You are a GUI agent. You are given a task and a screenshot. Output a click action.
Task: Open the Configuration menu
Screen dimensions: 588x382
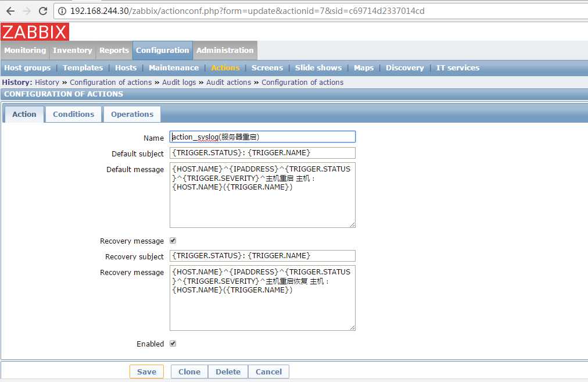162,50
